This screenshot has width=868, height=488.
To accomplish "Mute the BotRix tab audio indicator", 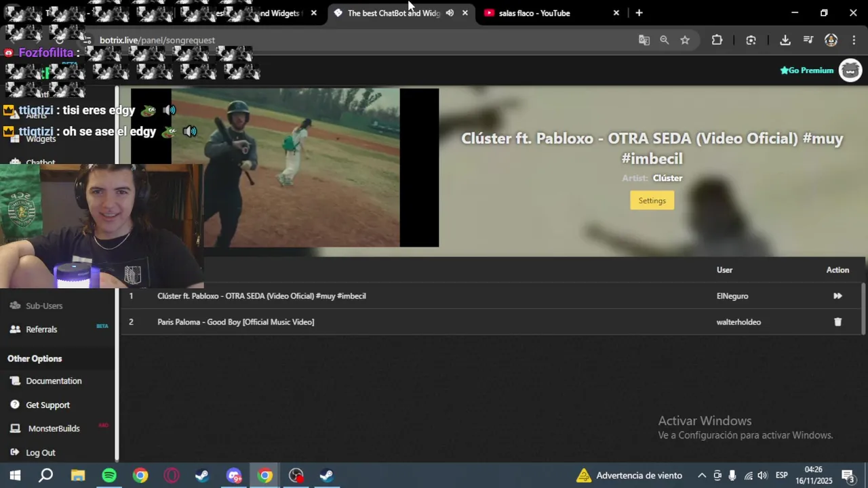I will coord(450,13).
